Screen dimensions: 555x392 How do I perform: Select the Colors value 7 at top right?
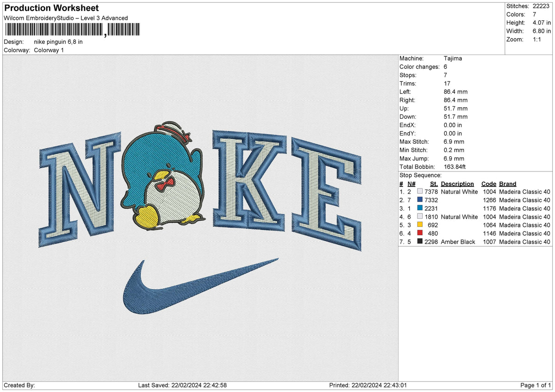pos(534,14)
